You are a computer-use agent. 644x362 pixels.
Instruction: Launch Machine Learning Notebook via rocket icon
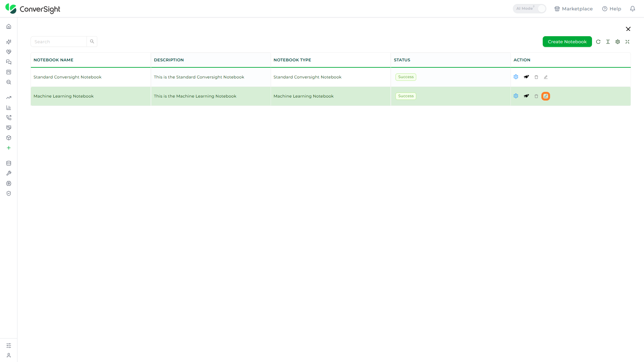pyautogui.click(x=526, y=96)
